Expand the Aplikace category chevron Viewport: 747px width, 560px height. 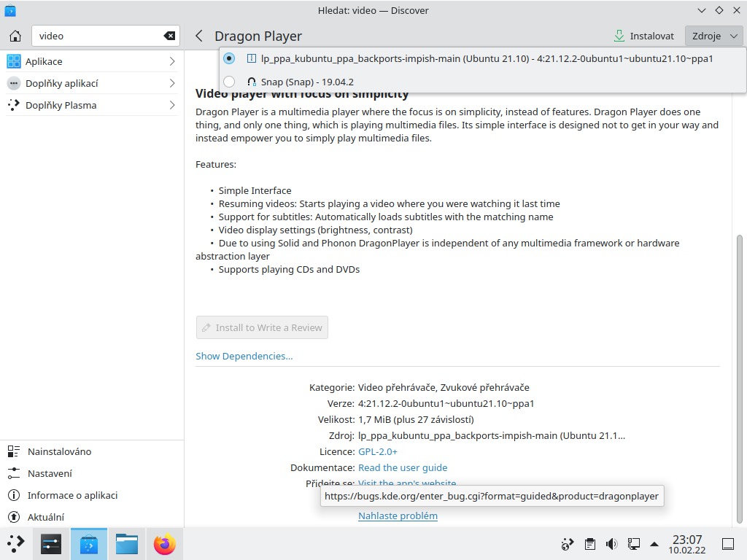coord(172,61)
